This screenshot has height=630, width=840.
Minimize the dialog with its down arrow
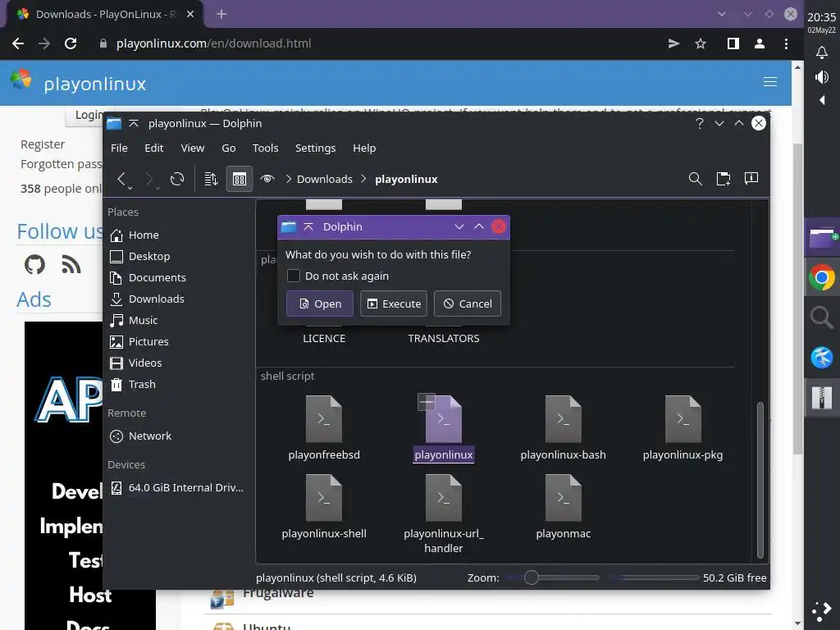point(459,226)
